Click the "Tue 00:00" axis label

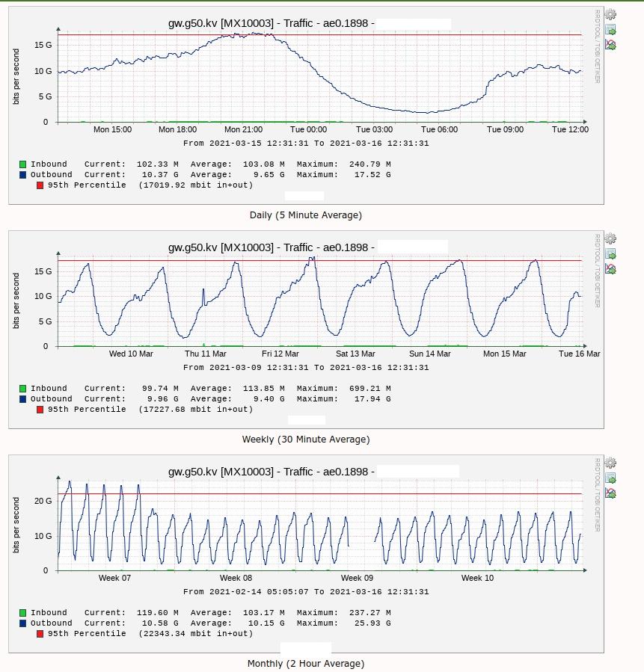[308, 129]
